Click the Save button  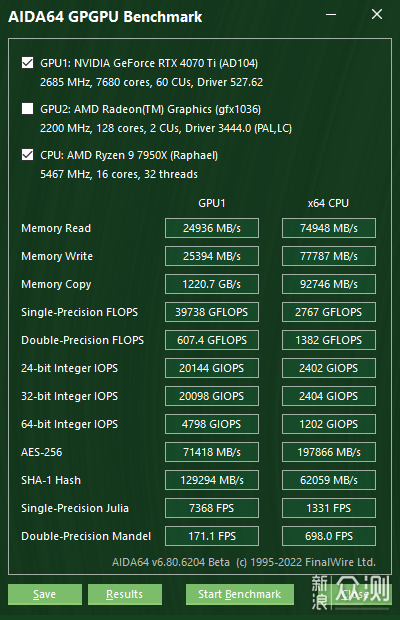tap(45, 594)
